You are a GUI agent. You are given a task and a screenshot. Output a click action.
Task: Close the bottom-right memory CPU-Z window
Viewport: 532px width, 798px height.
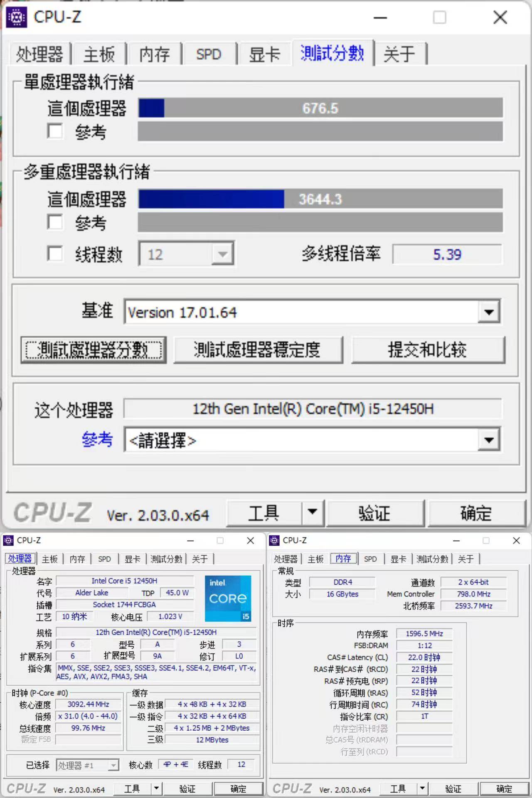516,540
